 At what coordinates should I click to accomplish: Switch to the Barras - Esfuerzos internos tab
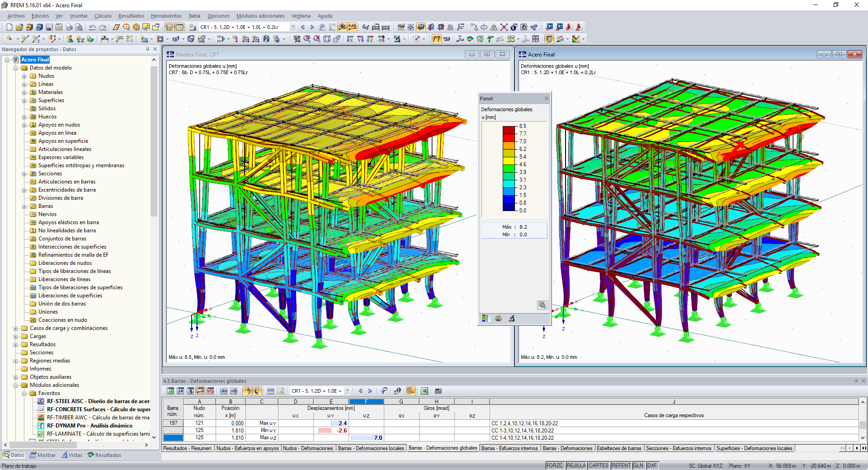point(510,448)
